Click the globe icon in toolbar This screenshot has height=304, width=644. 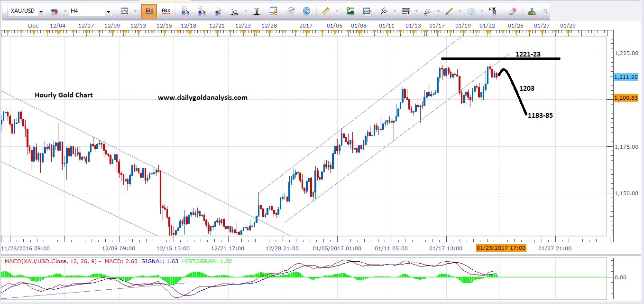[x=306, y=11]
